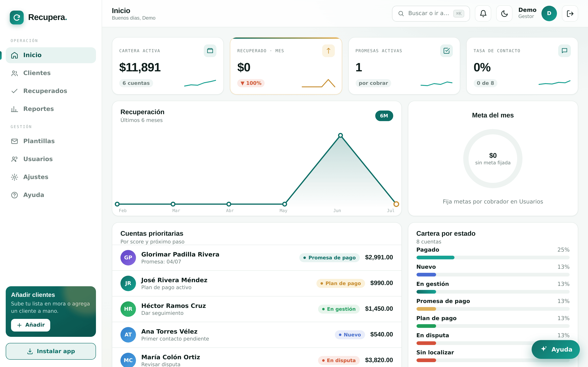Select the 6M chart range pill
The width and height of the screenshot is (588, 367).
384,116
